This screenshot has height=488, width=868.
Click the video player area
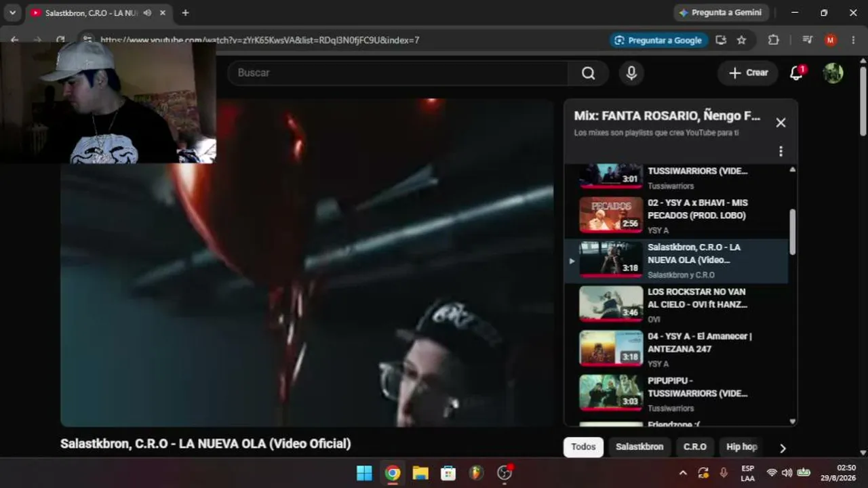click(x=307, y=263)
